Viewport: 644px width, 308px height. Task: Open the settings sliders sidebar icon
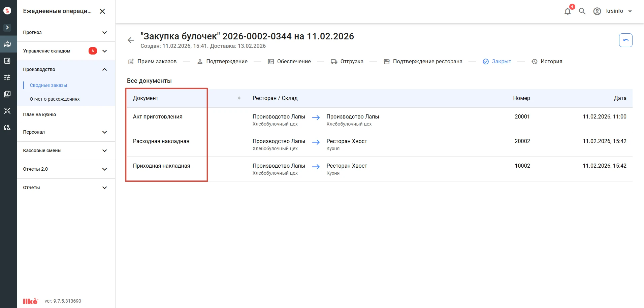[7, 77]
